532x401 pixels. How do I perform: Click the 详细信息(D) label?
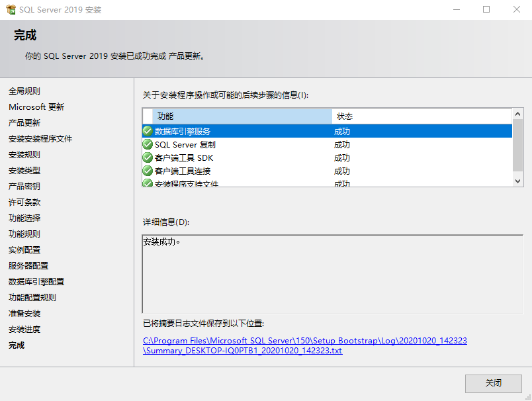click(x=166, y=222)
